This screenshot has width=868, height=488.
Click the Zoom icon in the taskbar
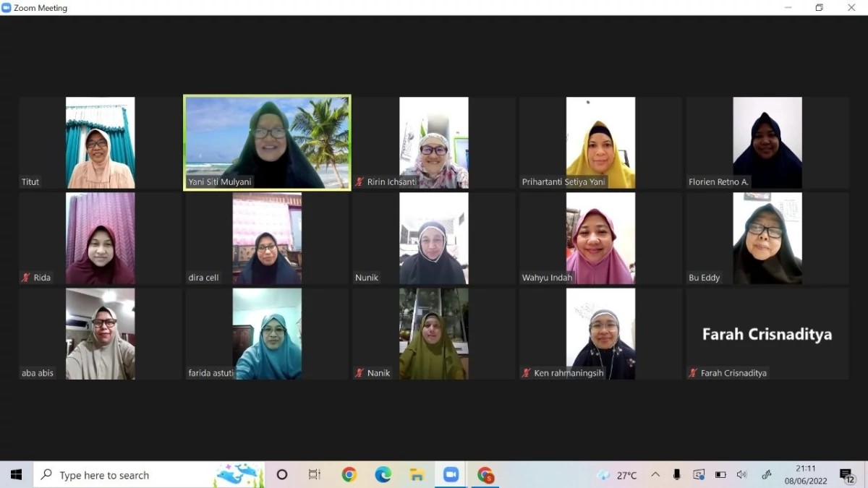tap(451, 475)
